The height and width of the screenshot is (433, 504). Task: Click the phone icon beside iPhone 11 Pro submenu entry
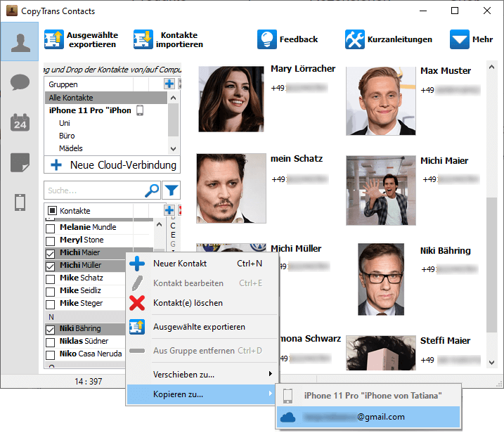287,396
